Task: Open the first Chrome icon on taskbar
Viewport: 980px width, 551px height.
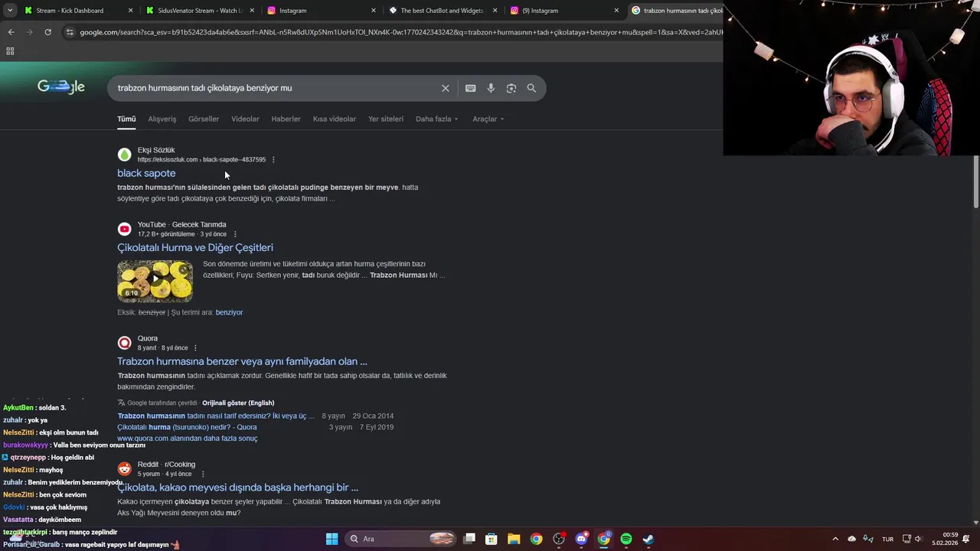Action: (536, 539)
